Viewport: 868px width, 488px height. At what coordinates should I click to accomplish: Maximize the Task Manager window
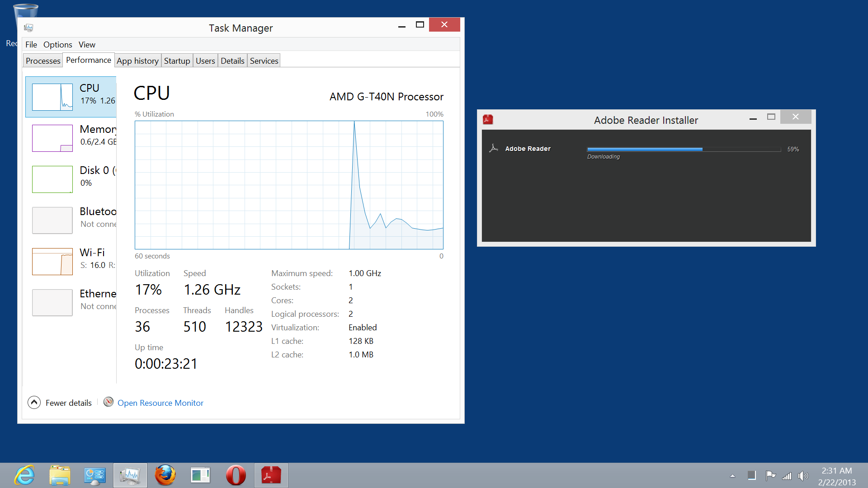tap(420, 25)
